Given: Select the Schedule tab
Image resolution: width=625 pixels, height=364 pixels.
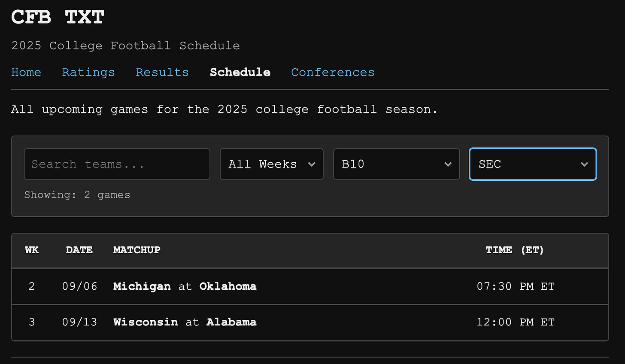Looking at the screenshot, I should (240, 72).
